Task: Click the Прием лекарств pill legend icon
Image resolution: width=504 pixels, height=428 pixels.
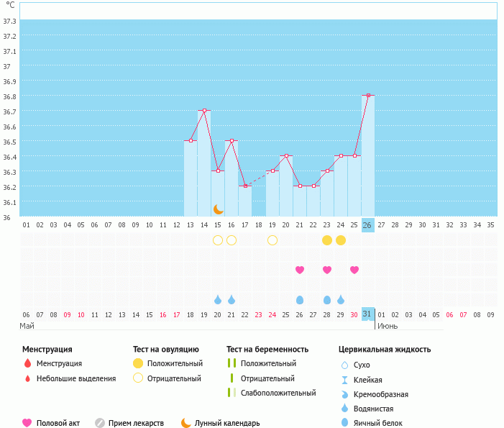Action: (100, 423)
